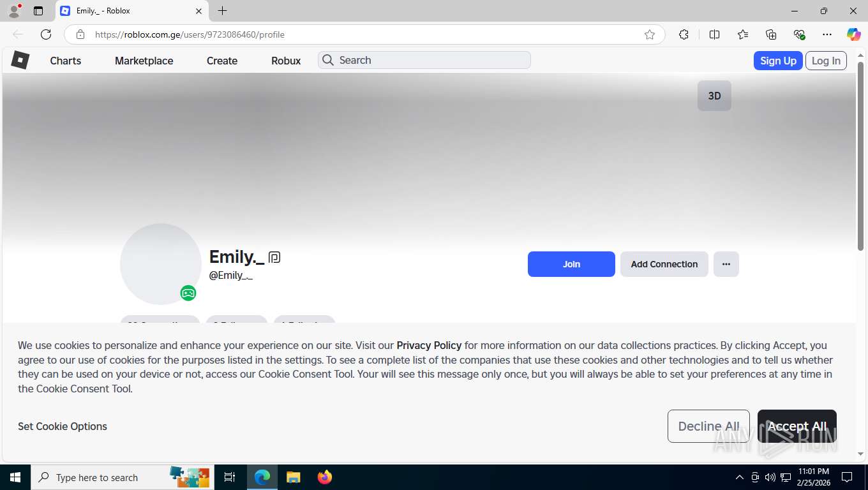Image resolution: width=868 pixels, height=490 pixels.
Task: Select the Emily._ - Roblox tab
Action: point(131,11)
